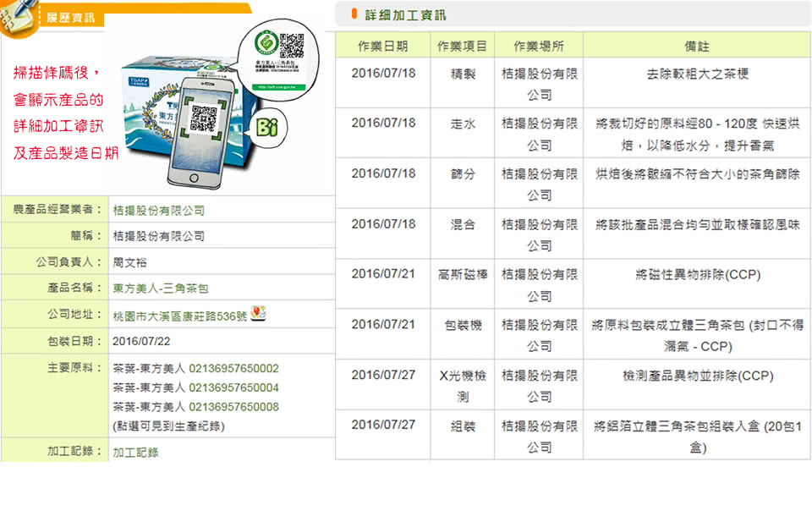
Task: Click the remark starting 將原料包裝成立體三角茶包
Action: tap(697, 336)
